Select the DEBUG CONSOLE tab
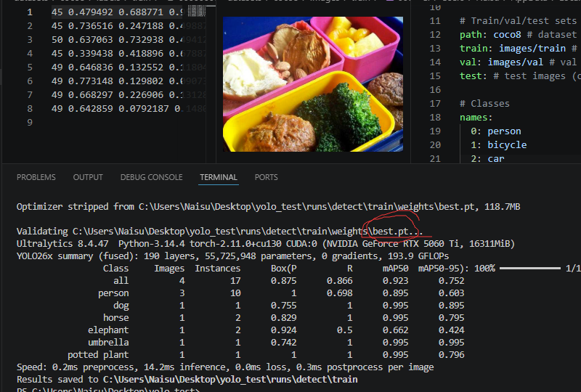 coord(151,177)
